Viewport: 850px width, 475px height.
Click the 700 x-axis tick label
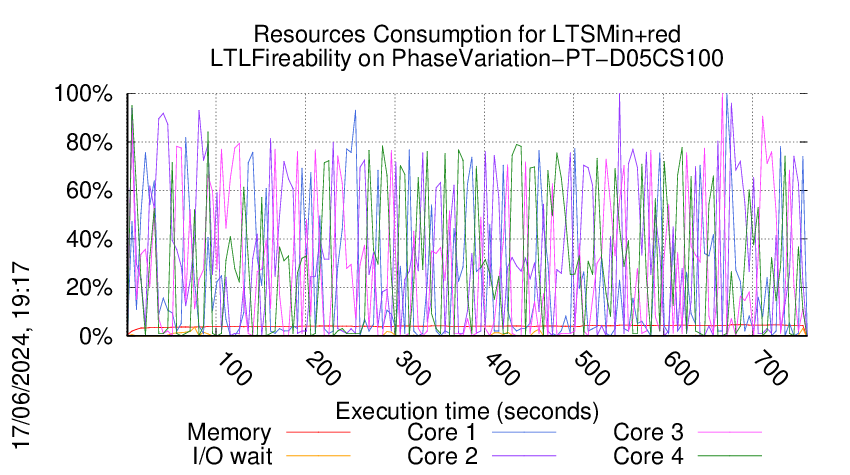770,370
